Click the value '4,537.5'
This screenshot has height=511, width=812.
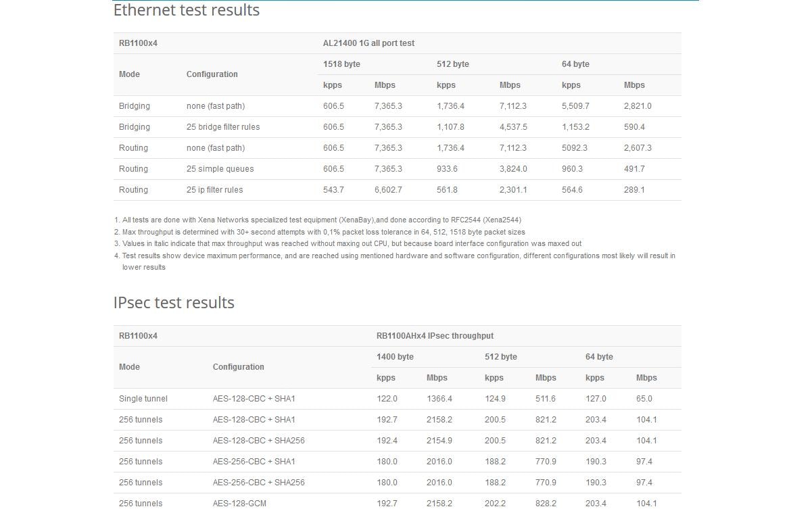513,127
